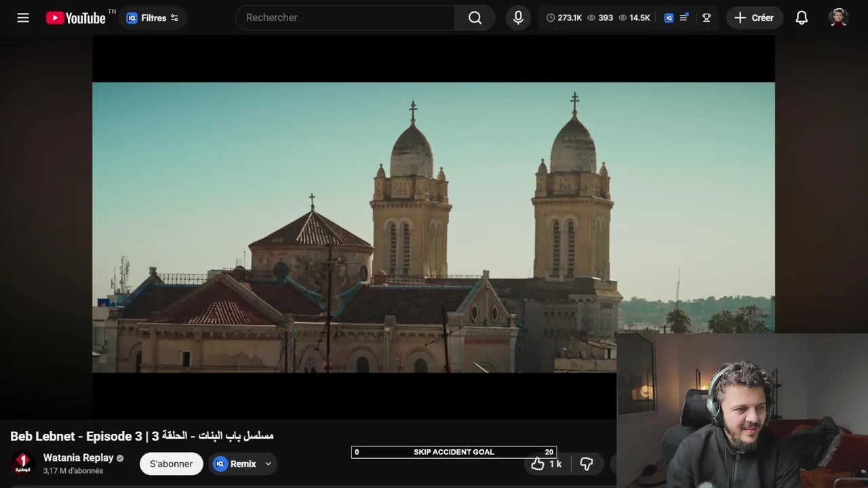Expand the Remix dropdown chevron
Screen dimensions: 868x488
(x=268, y=464)
